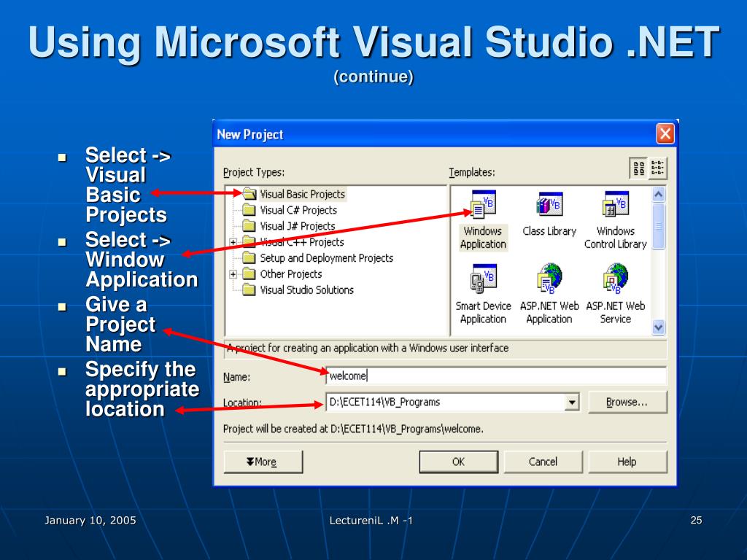The width and height of the screenshot is (747, 560).
Task: Select Setup and Deployment Projects entry
Action: click(x=326, y=257)
